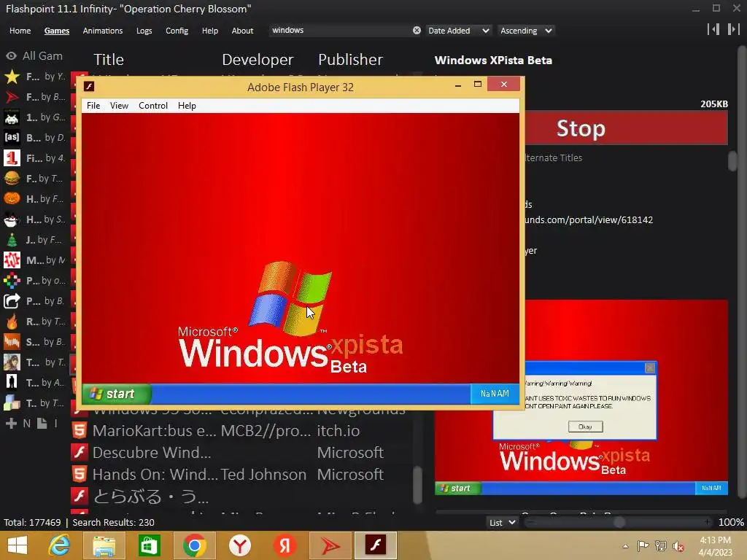Clear the search box with X icon
Image resolution: width=747 pixels, height=560 pixels.
coord(417,30)
